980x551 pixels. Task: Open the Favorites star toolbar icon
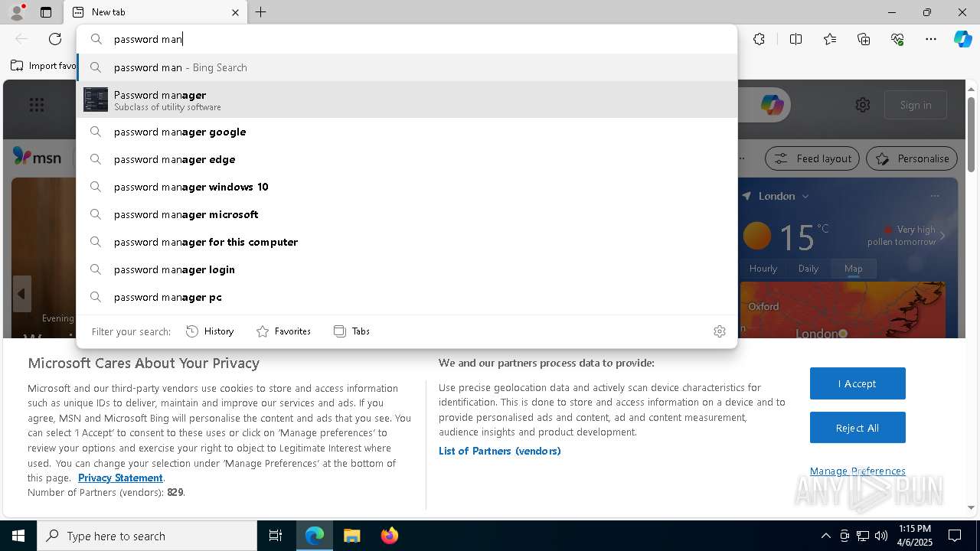click(830, 39)
